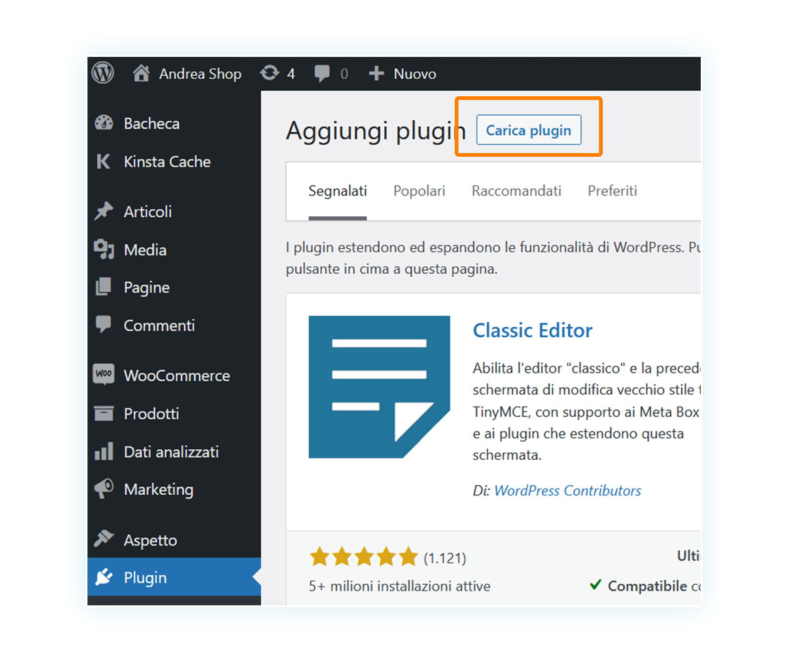Viewport: 812px width, 651px height.
Task: Open the comments bubble icon in admin bar
Action: coord(322,74)
